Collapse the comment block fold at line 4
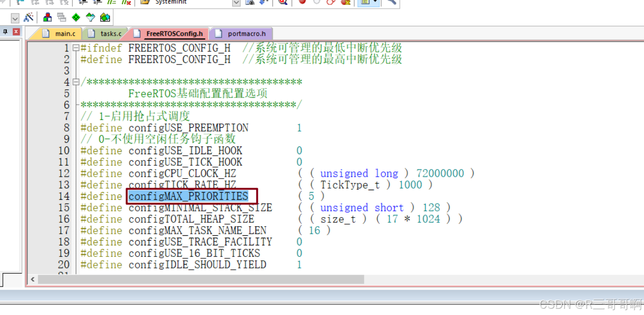 76,82
